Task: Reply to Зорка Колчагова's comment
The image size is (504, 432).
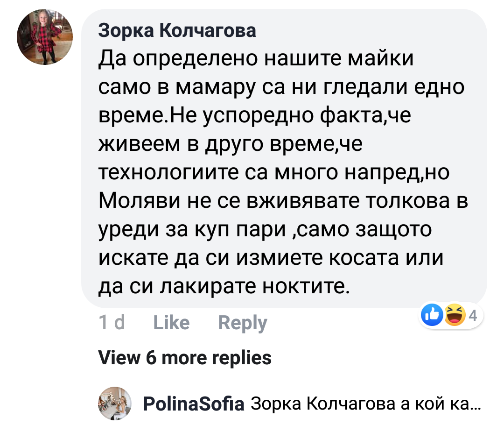Action: coord(242,323)
